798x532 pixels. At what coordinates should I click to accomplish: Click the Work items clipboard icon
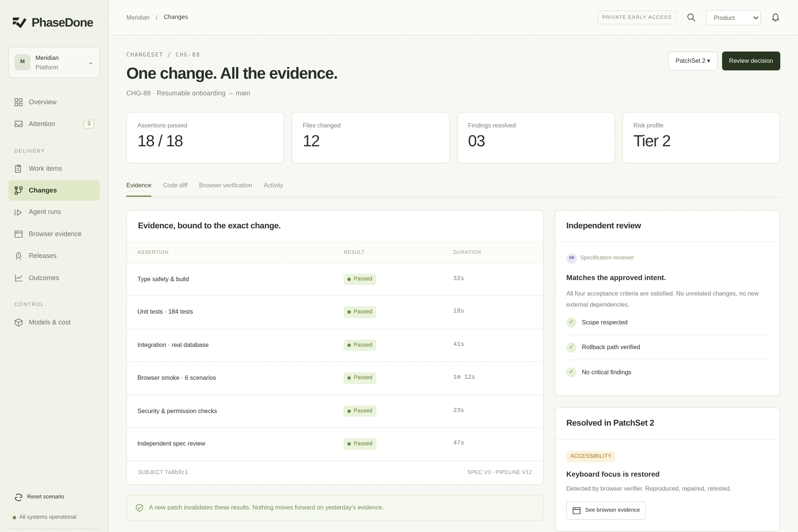[18, 169]
